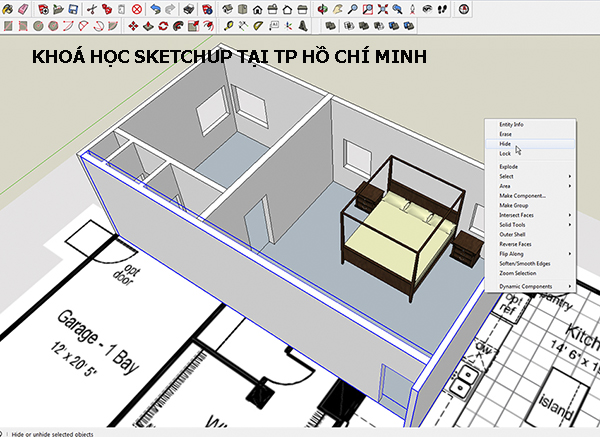Screen dimensions: 600x437
Task: Switch to Top view
Action: tap(243, 9)
